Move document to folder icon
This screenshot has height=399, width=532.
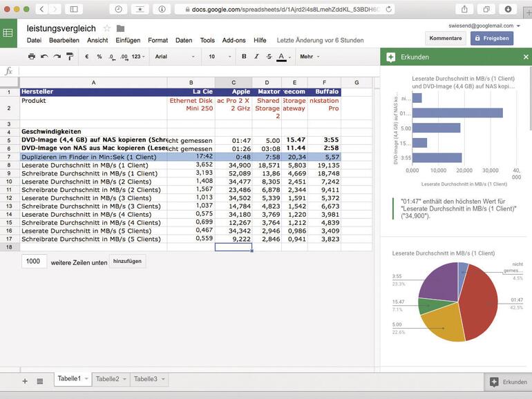[x=120, y=28]
